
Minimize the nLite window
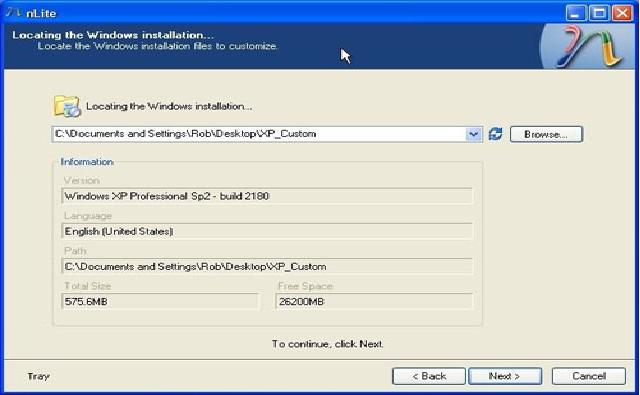click(576, 13)
